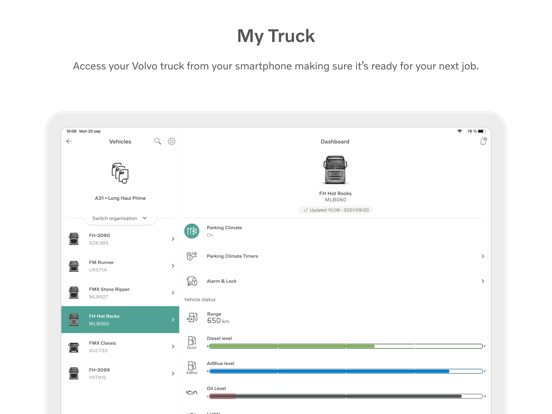Select the FMX Classic vehicle name
552x414 pixels.
click(102, 343)
